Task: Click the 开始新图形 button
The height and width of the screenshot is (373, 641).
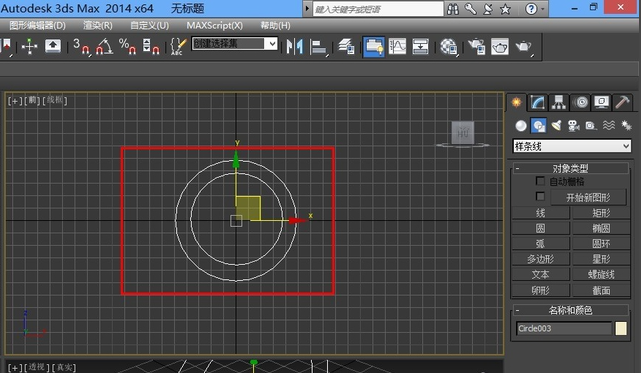Action: [588, 197]
